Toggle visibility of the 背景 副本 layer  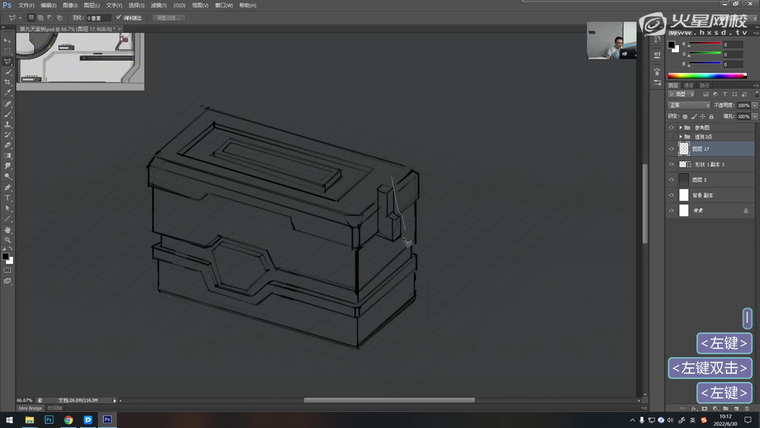click(672, 195)
